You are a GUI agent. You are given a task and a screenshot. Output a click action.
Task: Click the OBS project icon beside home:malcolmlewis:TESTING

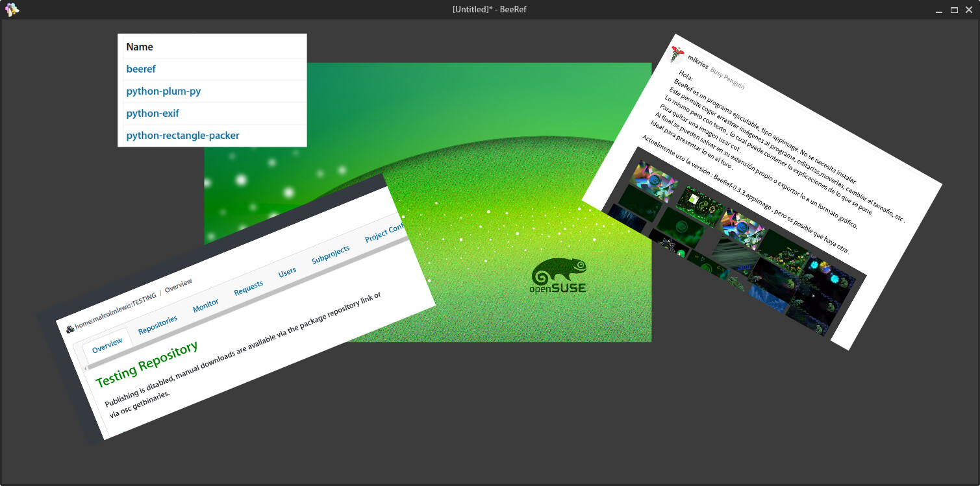point(70,329)
